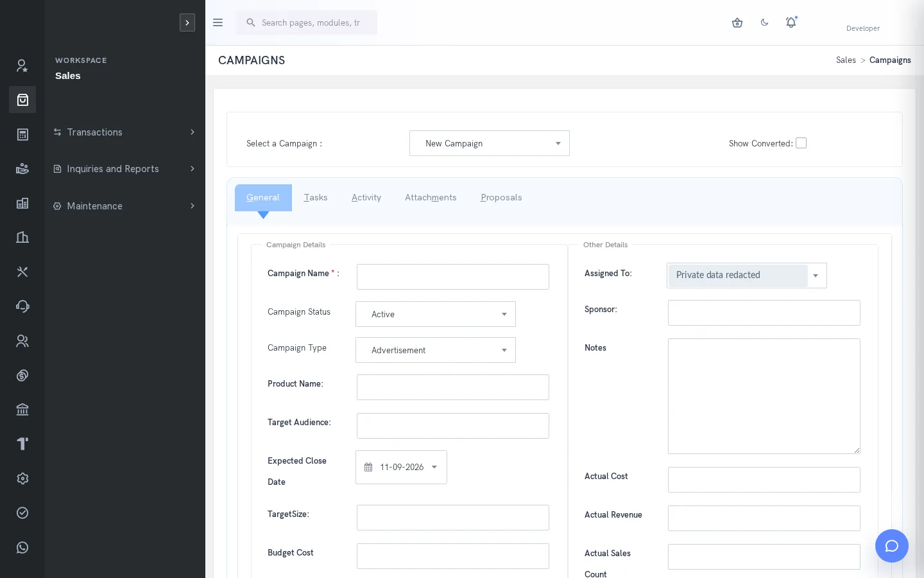924x578 pixels.
Task: Click inside the Notes text area
Action: click(x=764, y=396)
